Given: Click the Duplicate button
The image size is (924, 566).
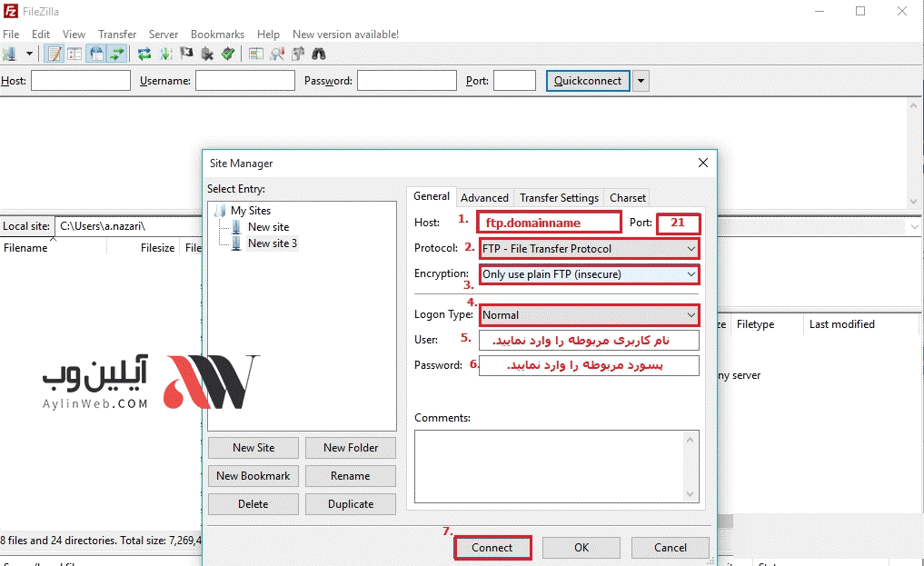Looking at the screenshot, I should pos(351,504).
